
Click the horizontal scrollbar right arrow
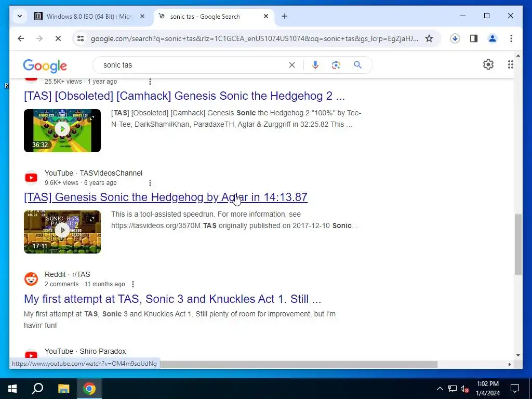tap(509, 364)
